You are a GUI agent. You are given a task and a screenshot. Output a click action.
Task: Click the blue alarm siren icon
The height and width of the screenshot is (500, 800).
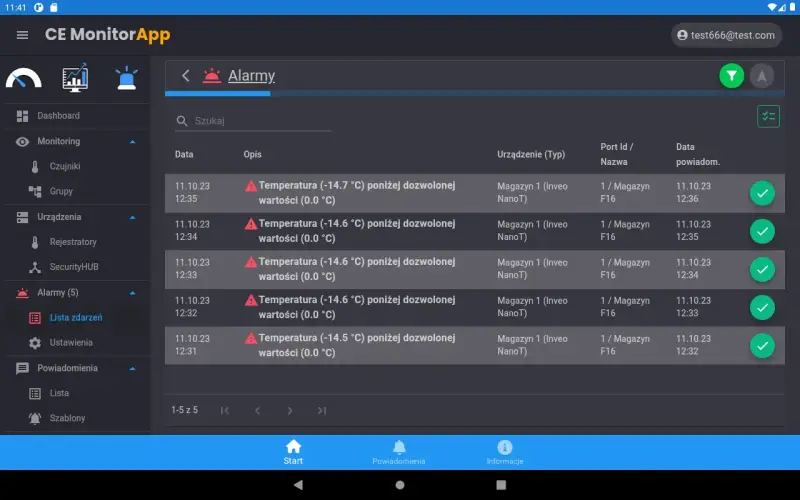(126, 77)
